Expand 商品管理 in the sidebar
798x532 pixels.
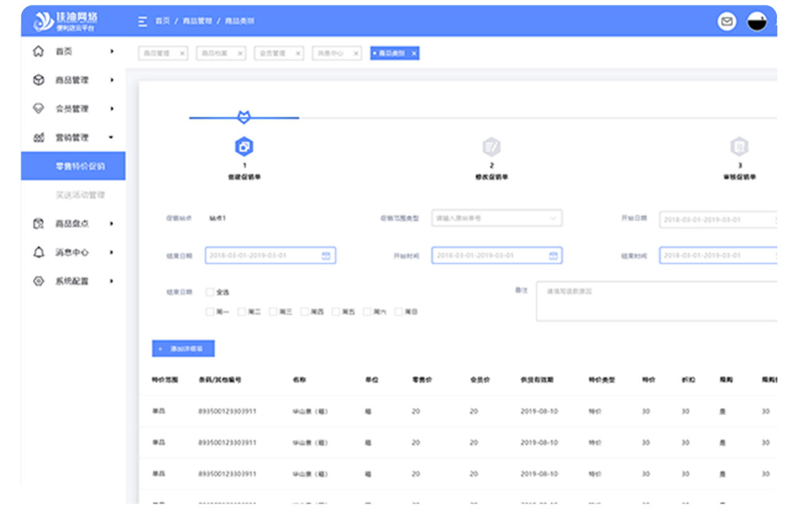click(x=73, y=80)
